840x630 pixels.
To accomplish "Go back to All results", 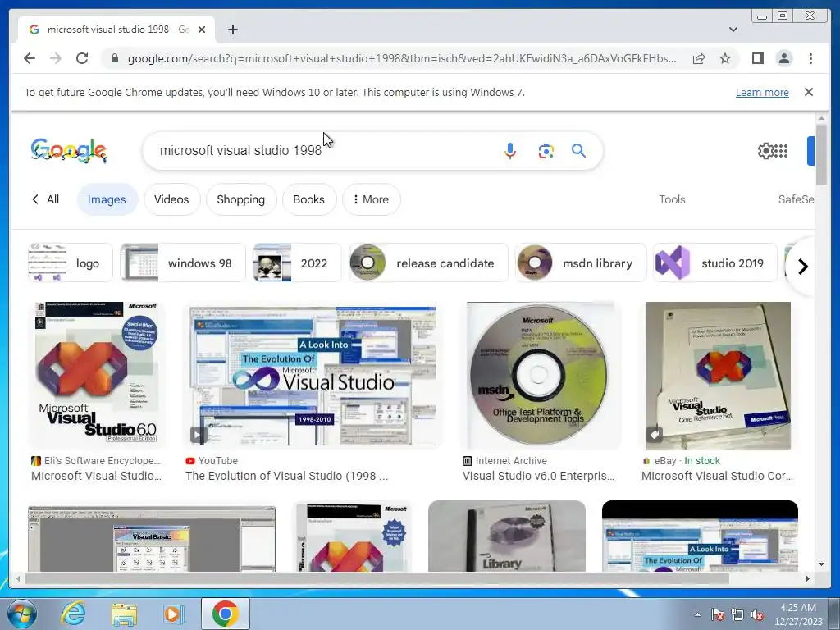I will point(45,199).
